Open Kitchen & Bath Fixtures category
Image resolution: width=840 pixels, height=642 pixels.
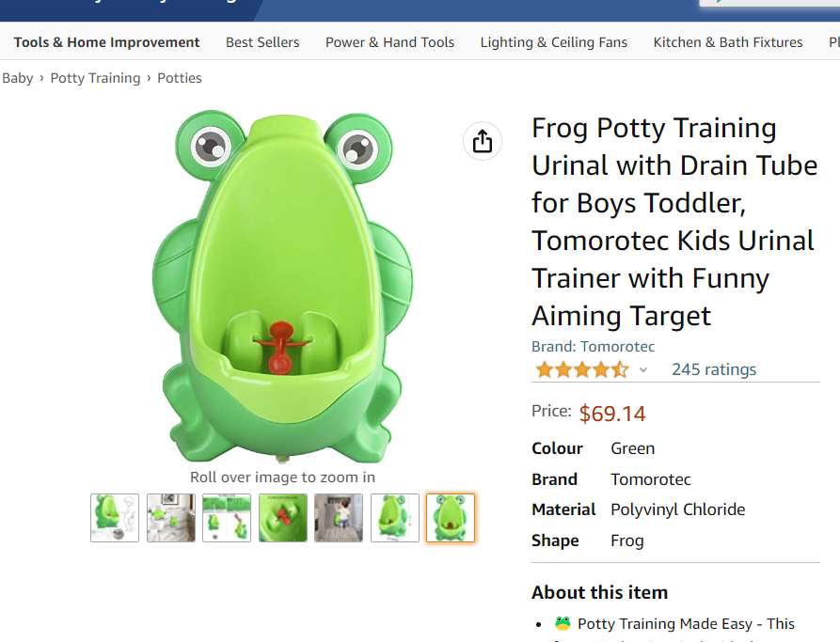pyautogui.click(x=728, y=42)
